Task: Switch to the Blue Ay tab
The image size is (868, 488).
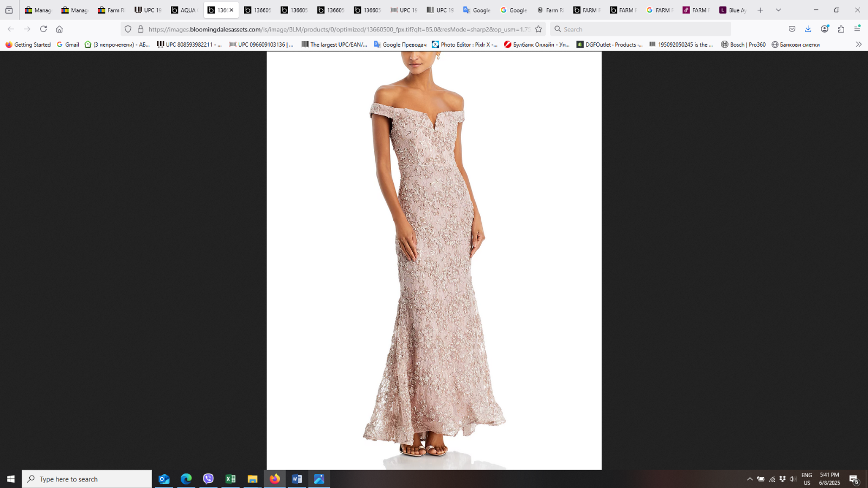Action: pyautogui.click(x=732, y=10)
